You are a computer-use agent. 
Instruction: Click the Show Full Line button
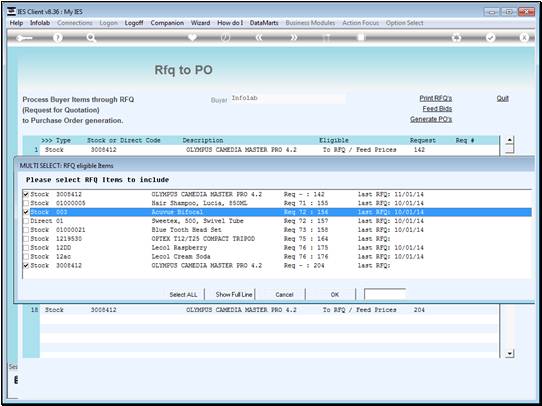point(234,294)
